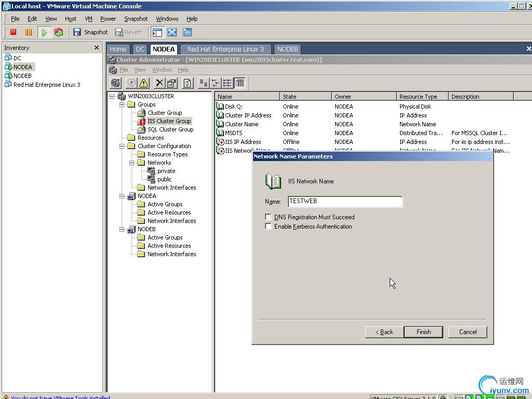Click the orange Suspend VM button
The image size is (532, 399).
tap(29, 32)
